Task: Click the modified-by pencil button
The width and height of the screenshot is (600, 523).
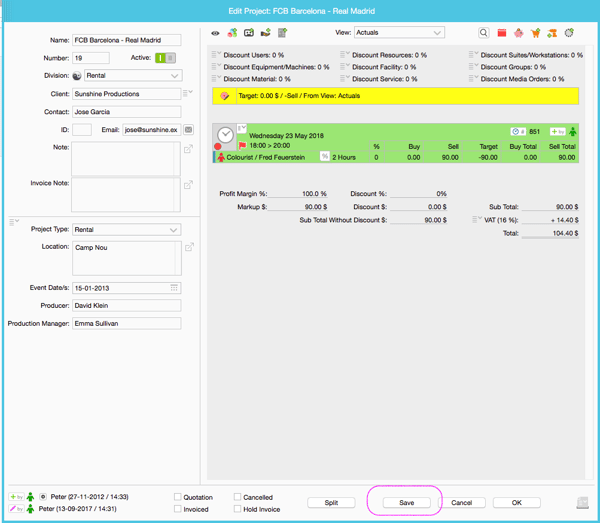Action: tap(16, 509)
